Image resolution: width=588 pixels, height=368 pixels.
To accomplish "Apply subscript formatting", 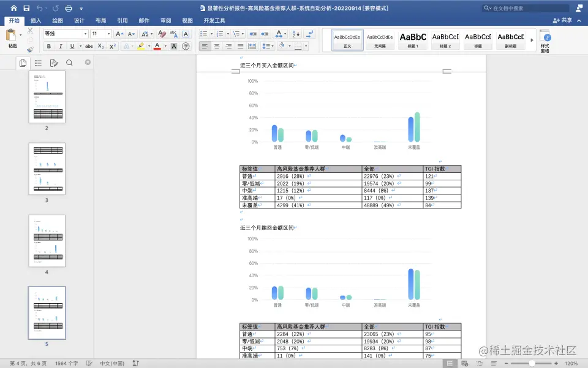I will pyautogui.click(x=100, y=46).
